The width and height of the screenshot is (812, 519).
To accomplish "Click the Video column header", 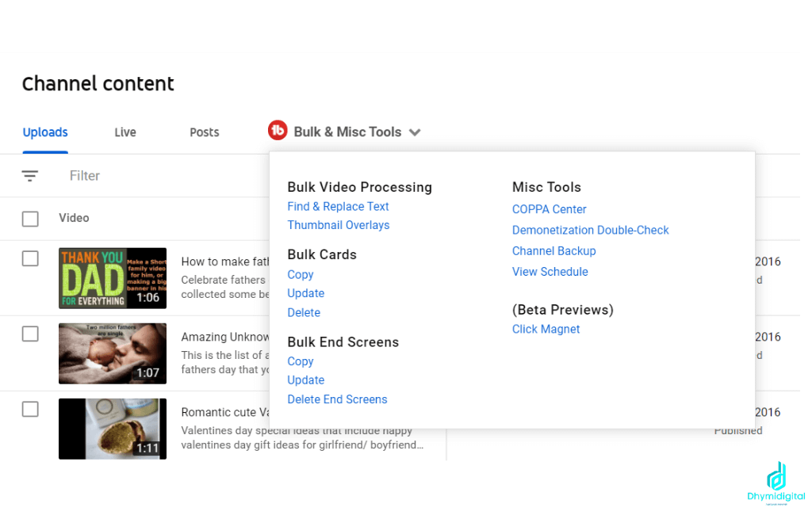I will (x=74, y=218).
